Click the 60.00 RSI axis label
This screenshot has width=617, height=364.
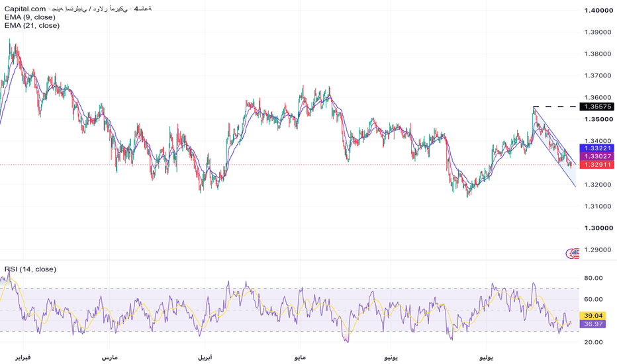point(593,299)
